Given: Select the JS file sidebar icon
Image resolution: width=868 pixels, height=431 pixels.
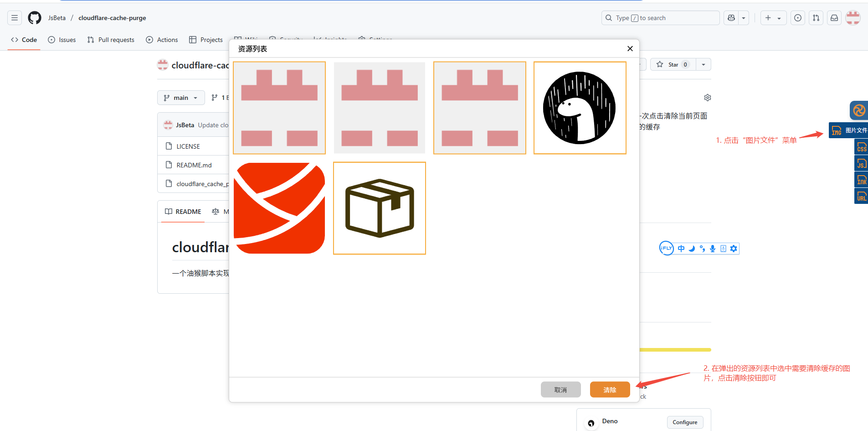Looking at the screenshot, I should click(861, 163).
